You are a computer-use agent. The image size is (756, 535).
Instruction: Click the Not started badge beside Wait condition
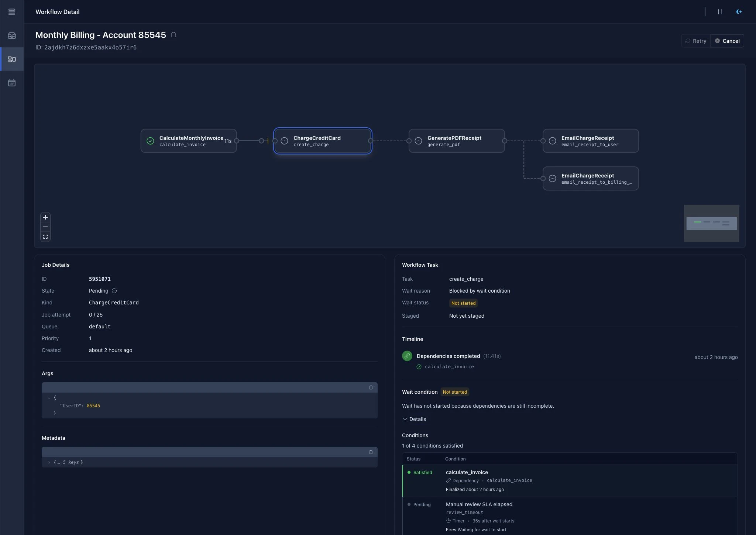pos(455,392)
